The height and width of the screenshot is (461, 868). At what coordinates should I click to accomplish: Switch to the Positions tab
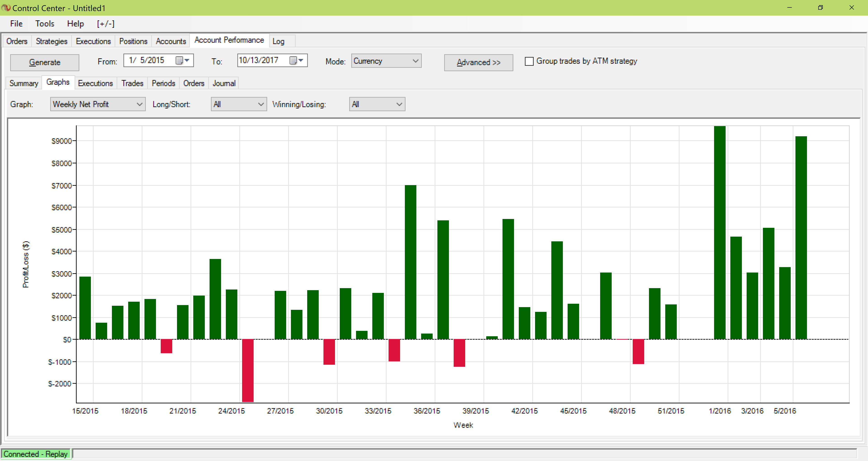click(133, 41)
